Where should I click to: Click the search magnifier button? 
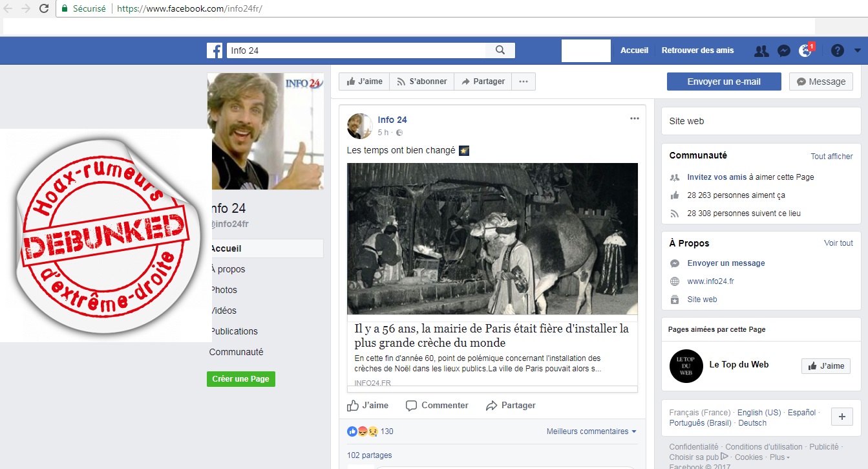pyautogui.click(x=500, y=50)
